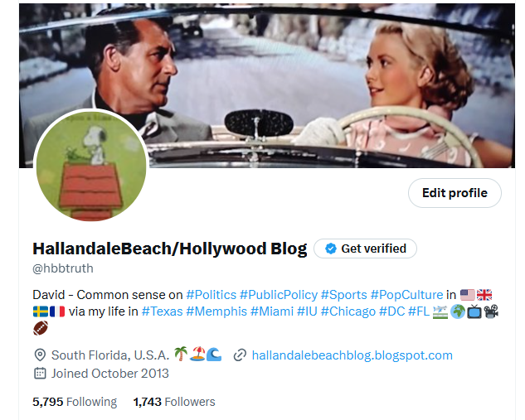Click the chain link icon beside website
The height and width of the screenshot is (420, 525).
[240, 355]
